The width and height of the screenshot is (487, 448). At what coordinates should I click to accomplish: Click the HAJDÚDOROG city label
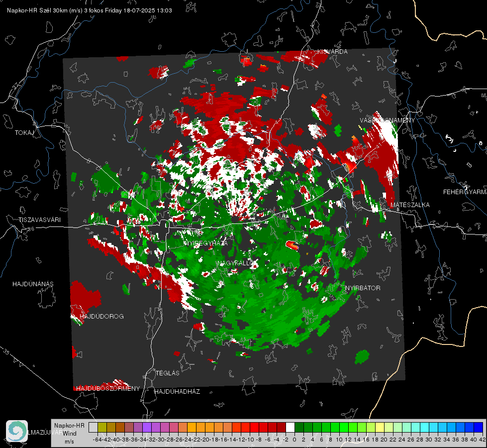click(x=101, y=317)
